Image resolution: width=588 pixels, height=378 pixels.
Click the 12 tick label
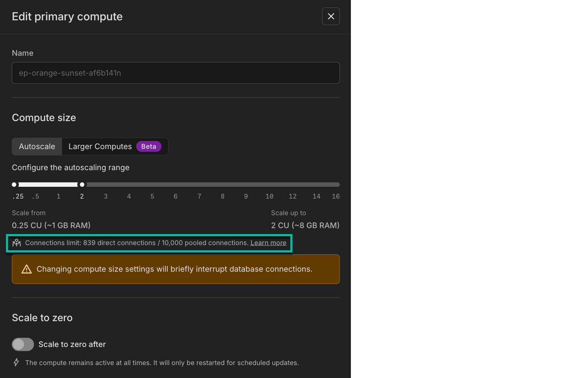coord(293,196)
